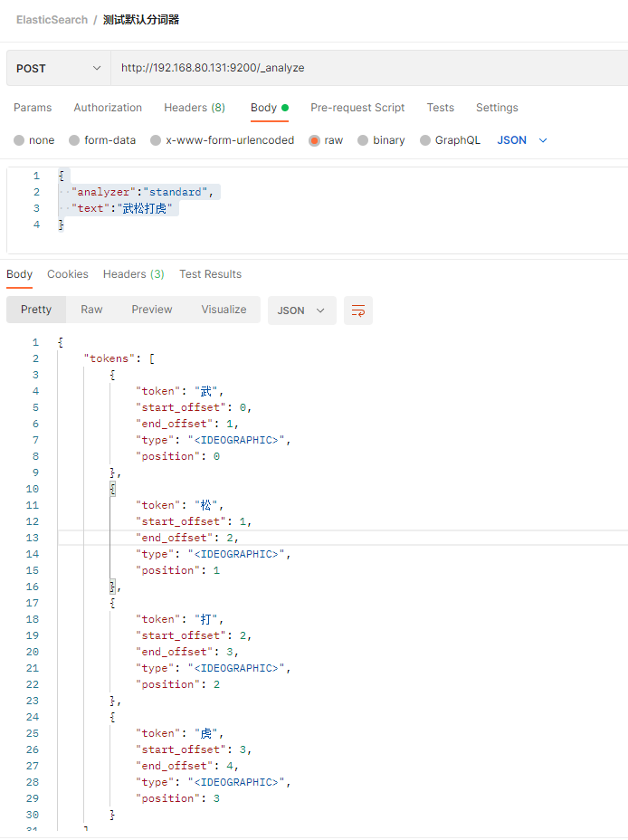Click the token "打" line in response

point(179,619)
